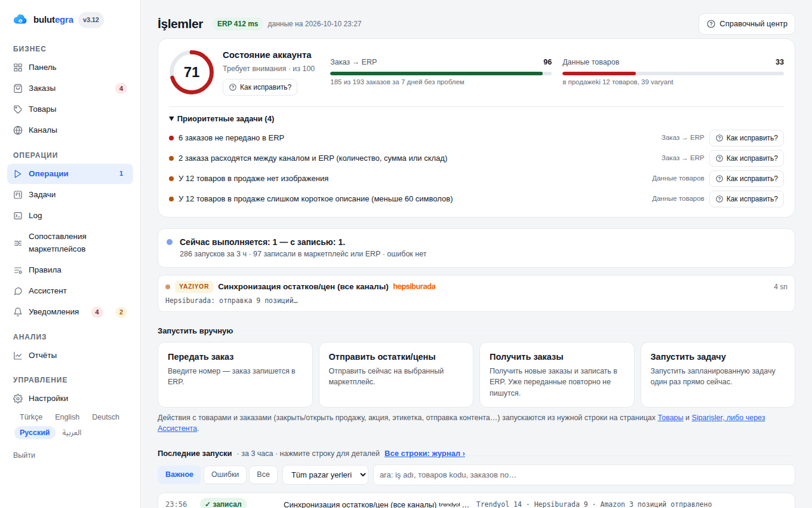Viewport: 812px width, 508px height.
Task: Click the Ассистент chat bubble icon
Action: [18, 291]
